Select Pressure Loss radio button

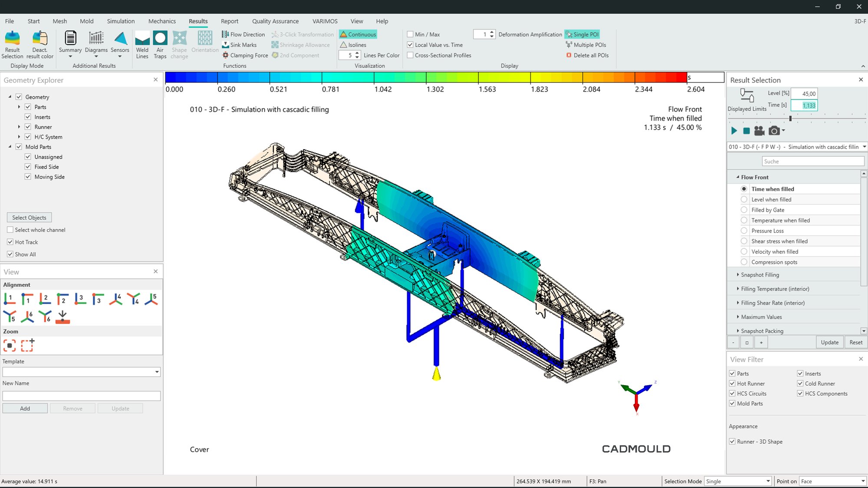click(x=744, y=231)
